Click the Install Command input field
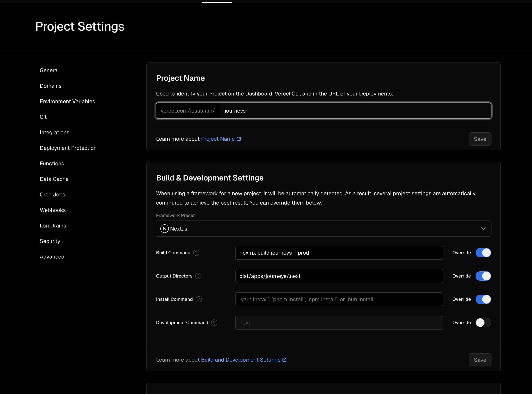Viewport: 532px width, 394px height. pos(339,299)
